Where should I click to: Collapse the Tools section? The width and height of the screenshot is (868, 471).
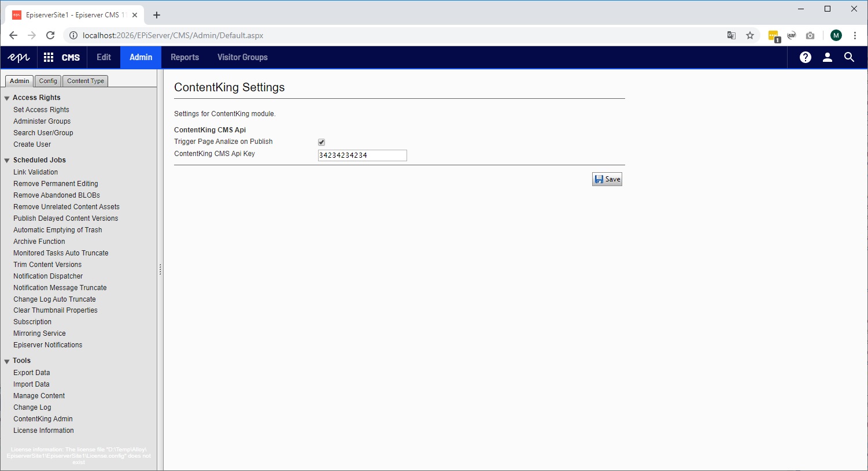(x=7, y=361)
